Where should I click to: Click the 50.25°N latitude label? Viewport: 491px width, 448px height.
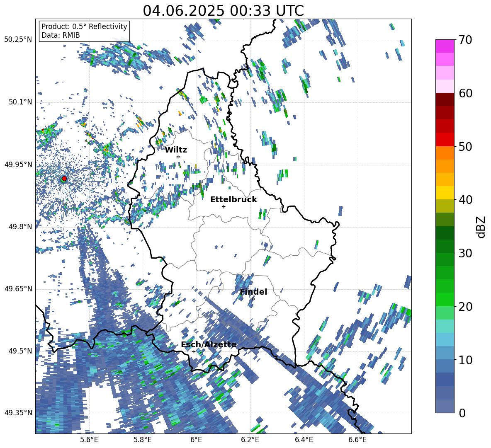(x=18, y=40)
